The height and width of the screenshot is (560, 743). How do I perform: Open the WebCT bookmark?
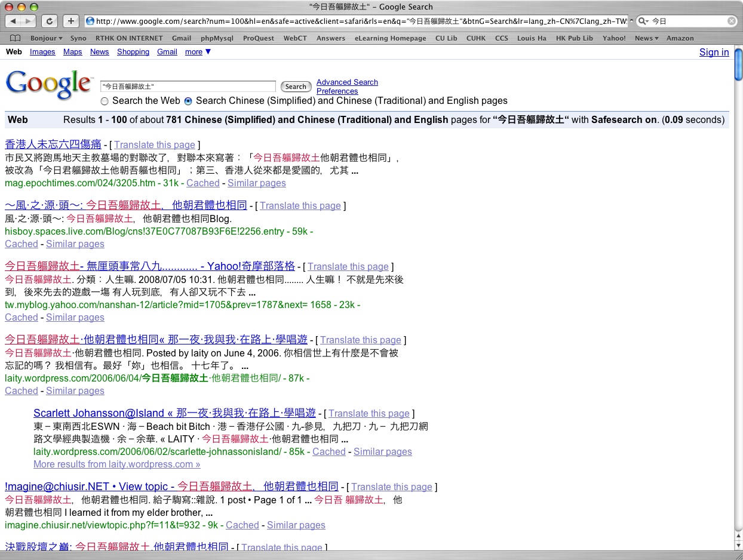click(x=295, y=38)
